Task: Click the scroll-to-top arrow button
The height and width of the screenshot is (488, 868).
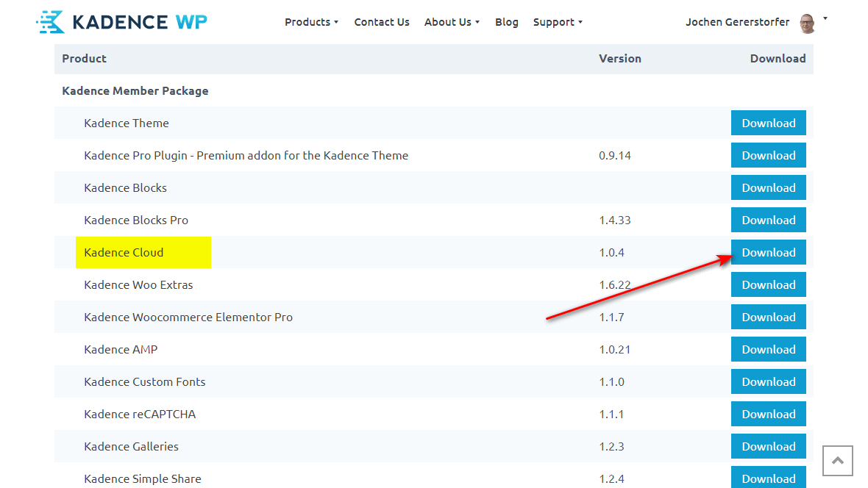Action: point(837,461)
